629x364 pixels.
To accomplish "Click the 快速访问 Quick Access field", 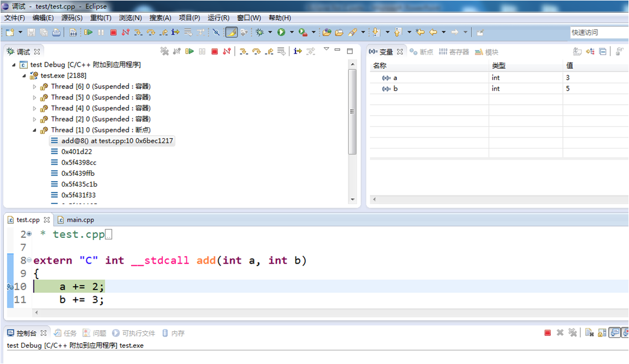I will coord(598,32).
